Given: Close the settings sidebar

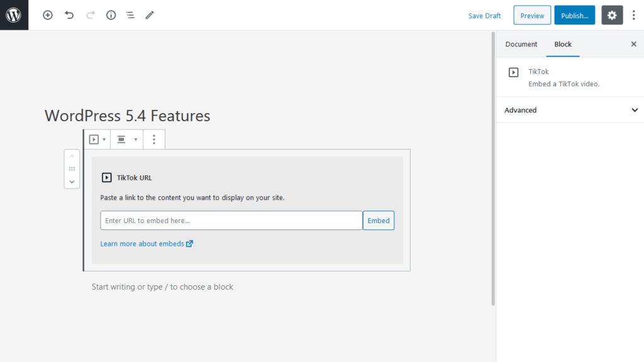Looking at the screenshot, I should (x=634, y=44).
